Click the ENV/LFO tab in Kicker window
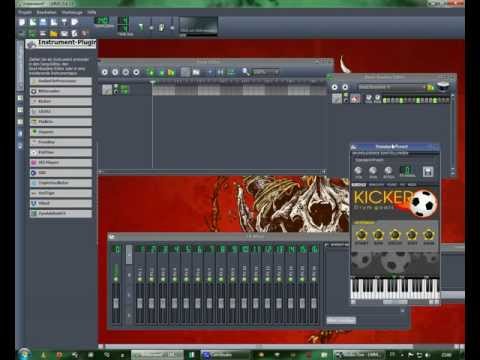The image size is (480, 360). (x=376, y=184)
